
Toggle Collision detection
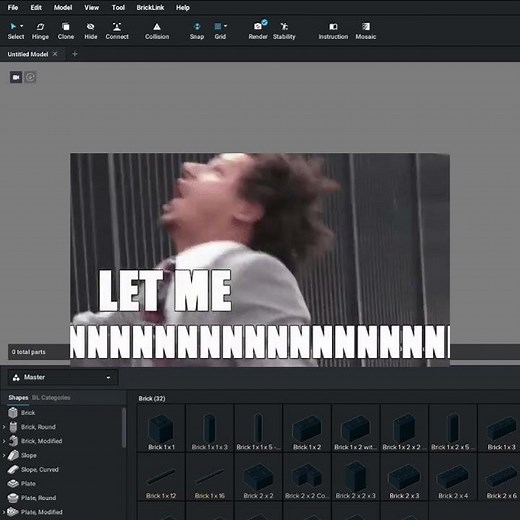pos(157,31)
